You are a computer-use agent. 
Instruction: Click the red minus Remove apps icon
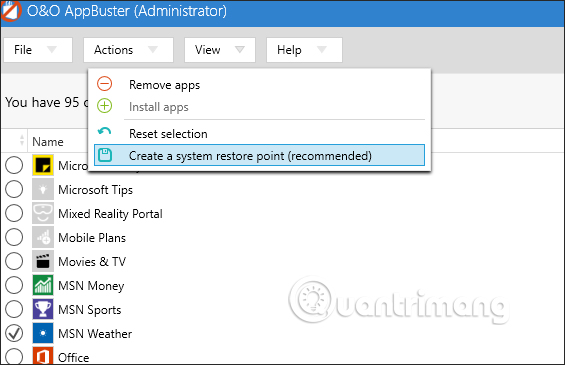(x=104, y=84)
